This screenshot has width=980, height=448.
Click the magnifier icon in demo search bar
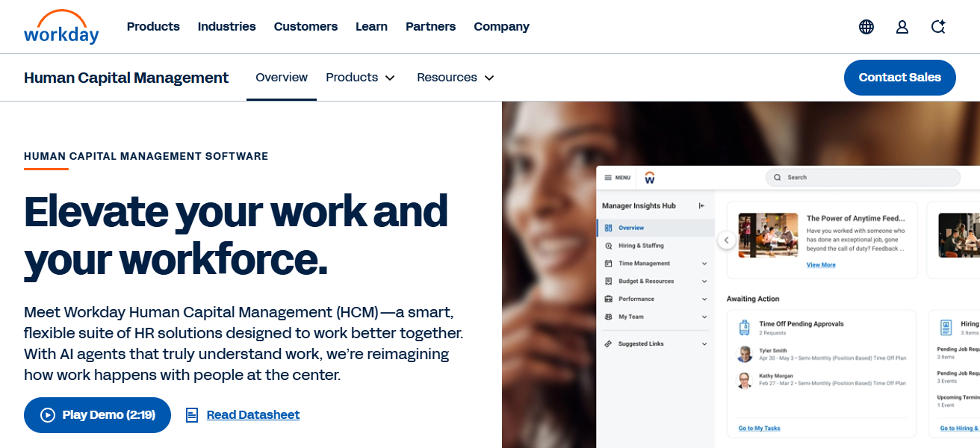point(777,178)
